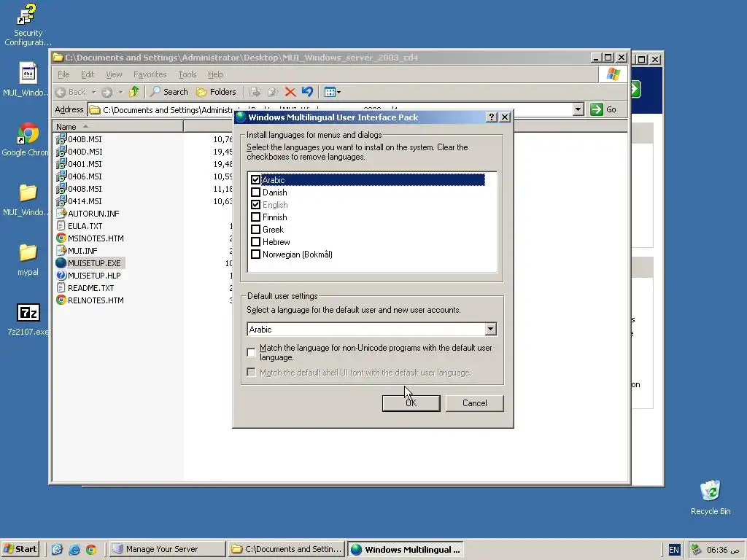The width and height of the screenshot is (747, 560).
Task: Toggle match non-Unicode programs language checkbox
Action: (x=251, y=352)
